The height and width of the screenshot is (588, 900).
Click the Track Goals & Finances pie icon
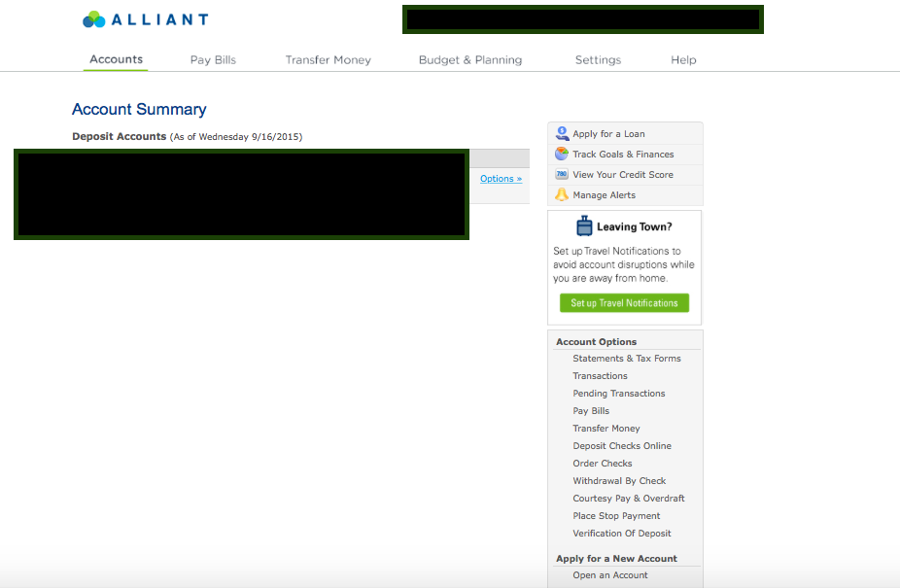coord(562,155)
